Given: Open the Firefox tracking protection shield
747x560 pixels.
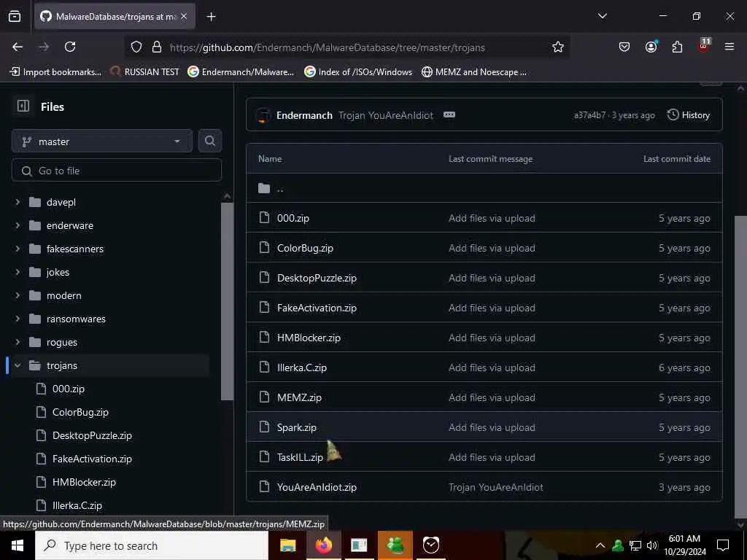Looking at the screenshot, I should coord(136,47).
